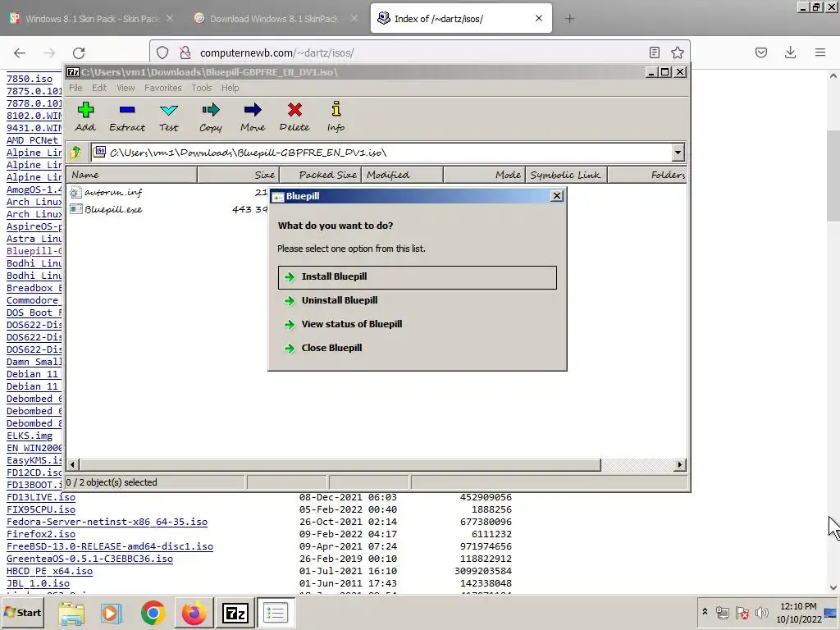The height and width of the screenshot is (630, 840).
Task: Switch to Firefox in the taskbar
Action: [x=194, y=613]
